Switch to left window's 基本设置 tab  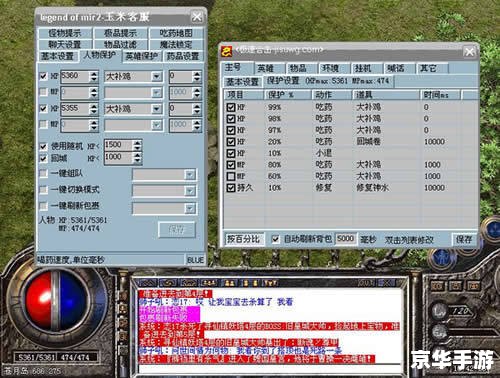(x=58, y=56)
